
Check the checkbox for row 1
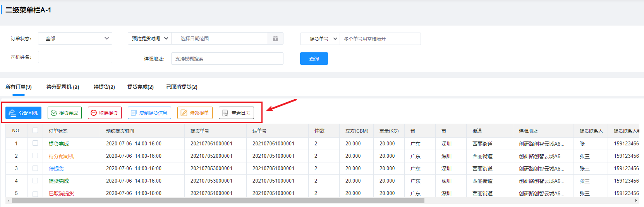click(35, 143)
